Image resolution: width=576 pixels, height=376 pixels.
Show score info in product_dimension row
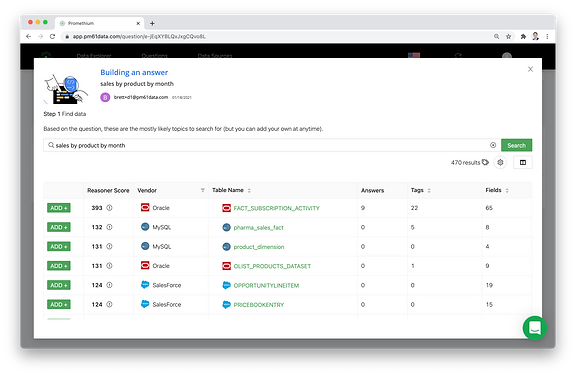pyautogui.click(x=109, y=246)
